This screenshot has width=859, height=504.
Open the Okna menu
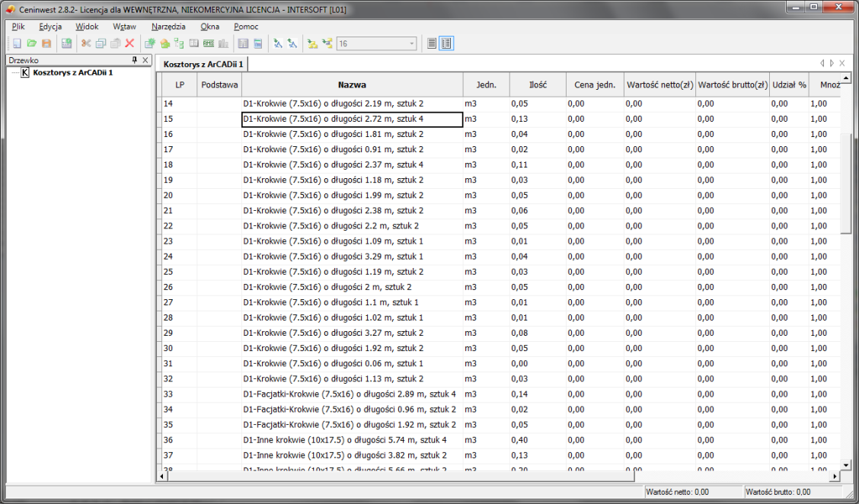210,27
